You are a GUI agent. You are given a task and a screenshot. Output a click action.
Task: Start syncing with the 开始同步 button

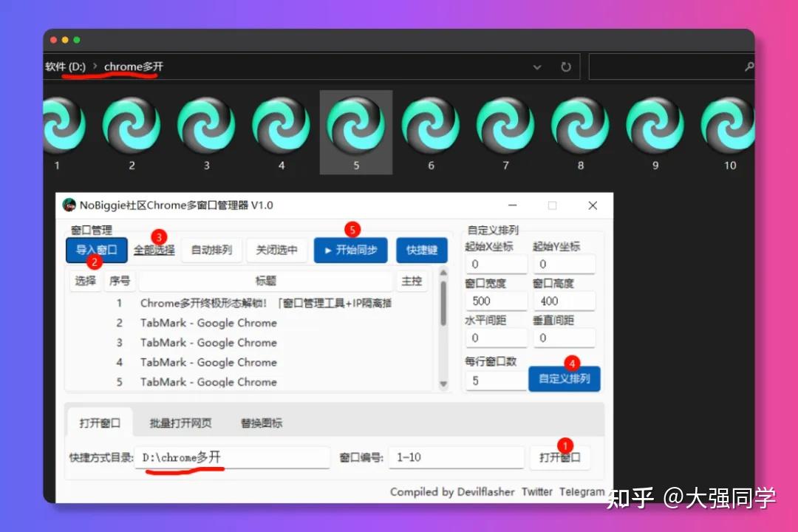(x=350, y=250)
